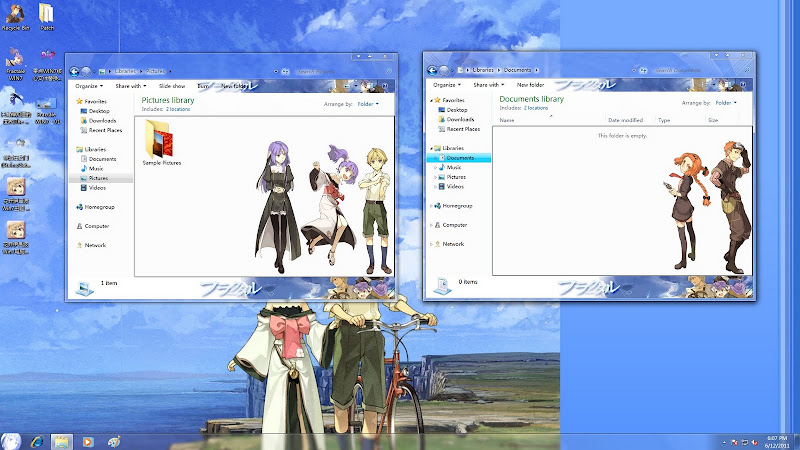This screenshot has height=450, width=800.
Task: Select Music library in Pictures window sidebar
Action: [x=92, y=168]
